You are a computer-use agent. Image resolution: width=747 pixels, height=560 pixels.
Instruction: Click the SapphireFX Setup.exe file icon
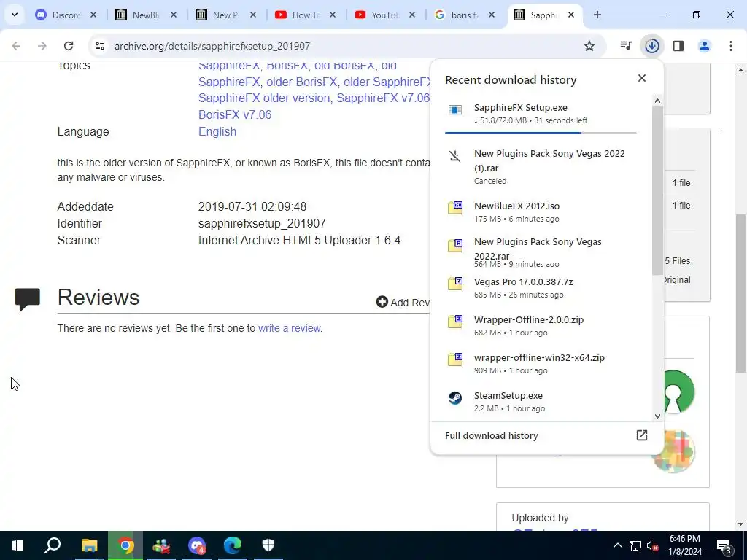tap(455, 110)
